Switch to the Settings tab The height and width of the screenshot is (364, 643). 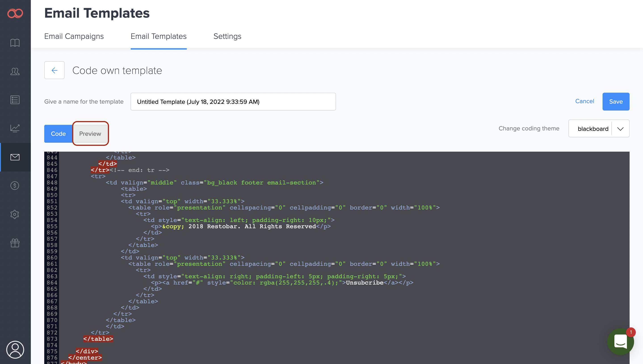(x=227, y=36)
